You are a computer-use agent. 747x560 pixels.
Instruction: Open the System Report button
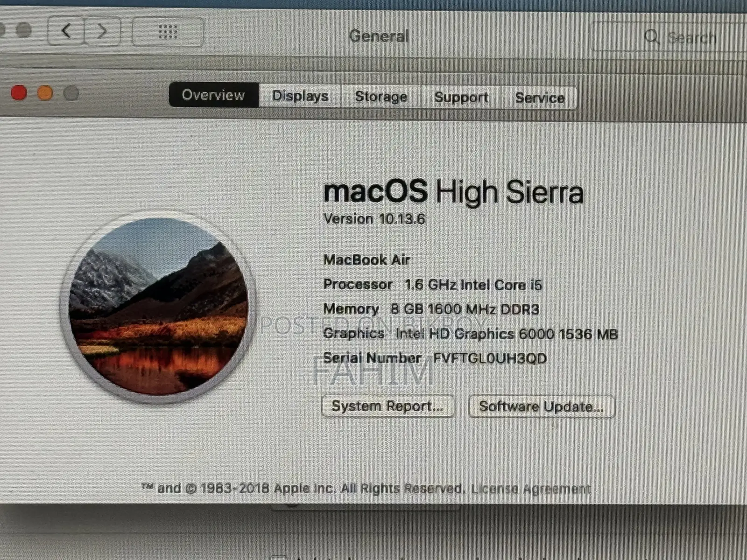click(388, 406)
